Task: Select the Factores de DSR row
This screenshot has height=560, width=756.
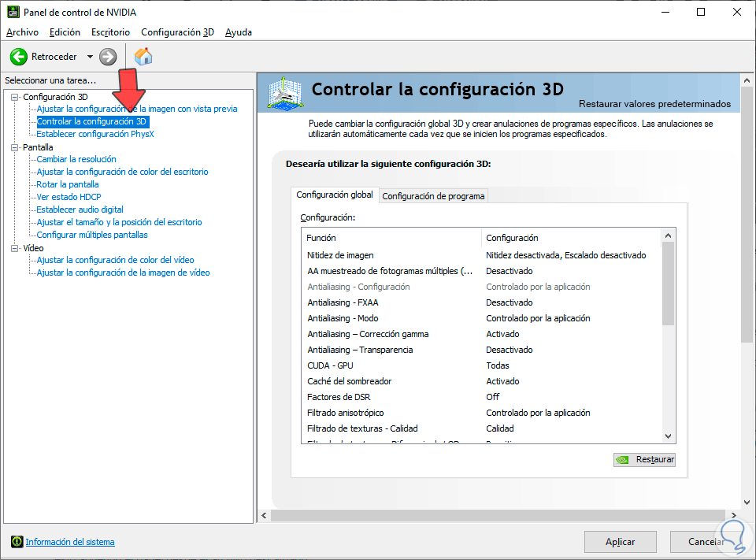Action: click(482, 397)
